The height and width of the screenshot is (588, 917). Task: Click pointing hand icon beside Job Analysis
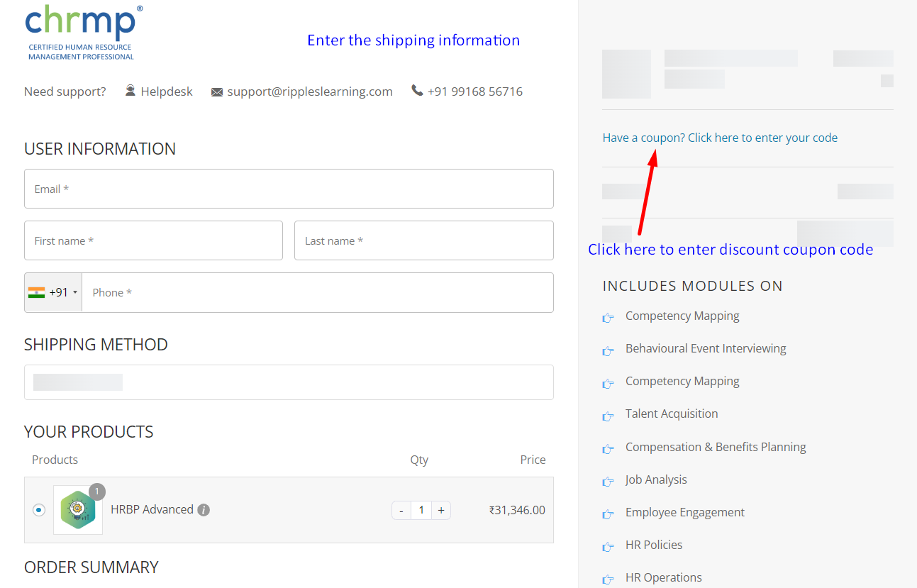(608, 481)
